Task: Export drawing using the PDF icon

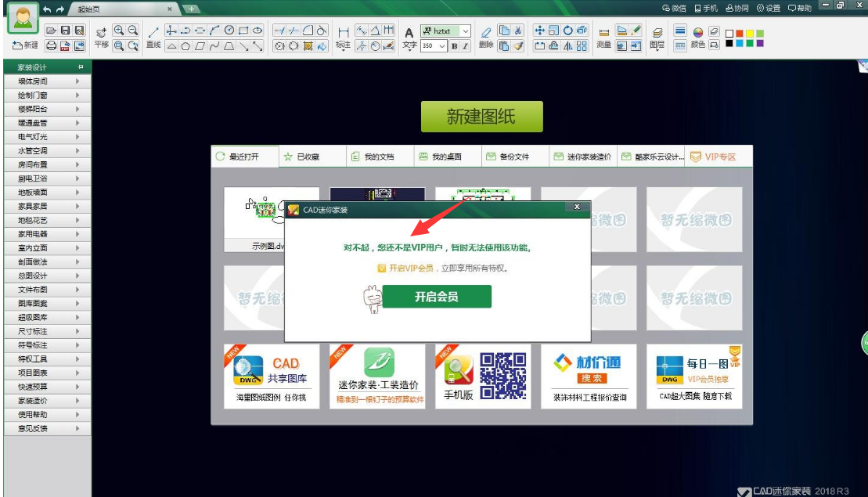Action: pos(65,45)
